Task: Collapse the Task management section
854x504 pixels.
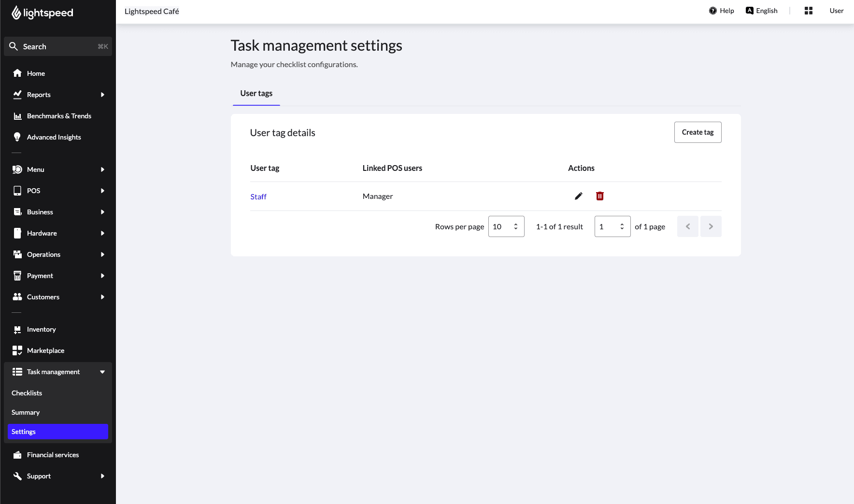Action: click(102, 372)
